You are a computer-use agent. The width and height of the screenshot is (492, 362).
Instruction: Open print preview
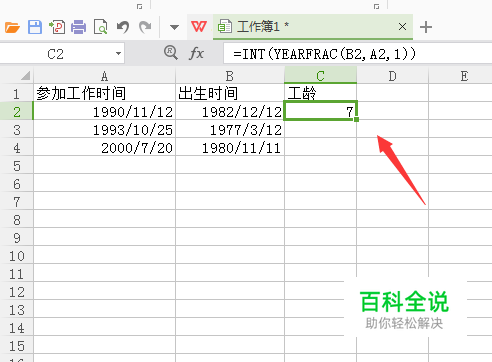(101, 27)
